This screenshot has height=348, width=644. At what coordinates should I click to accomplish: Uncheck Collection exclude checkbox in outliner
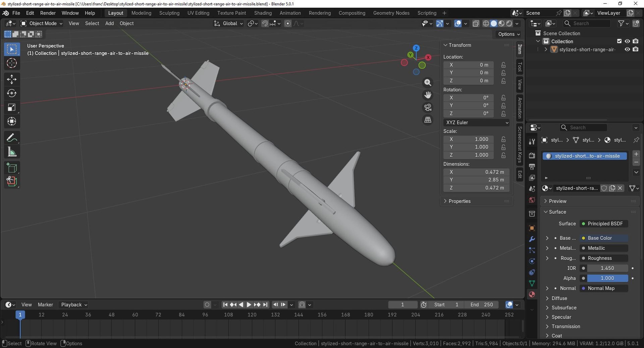619,41
